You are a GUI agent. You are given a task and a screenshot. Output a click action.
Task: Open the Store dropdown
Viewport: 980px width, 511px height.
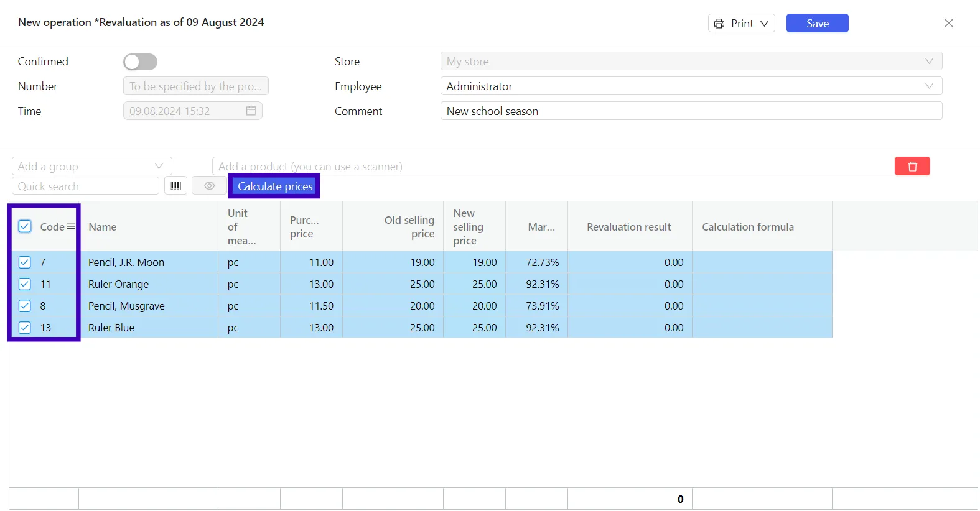(x=691, y=62)
